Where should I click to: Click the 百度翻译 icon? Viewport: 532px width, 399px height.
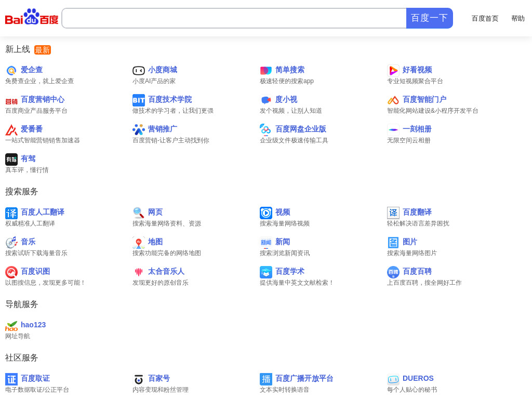coord(393,213)
